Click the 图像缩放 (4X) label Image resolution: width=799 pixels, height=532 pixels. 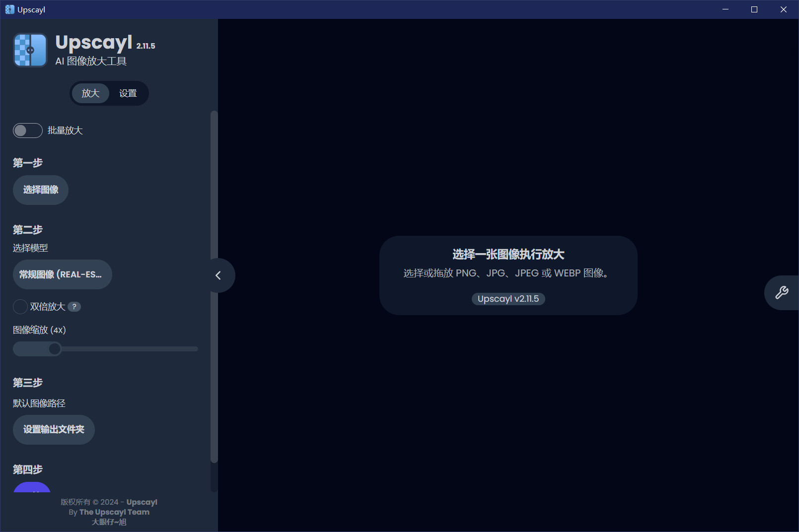(x=39, y=330)
